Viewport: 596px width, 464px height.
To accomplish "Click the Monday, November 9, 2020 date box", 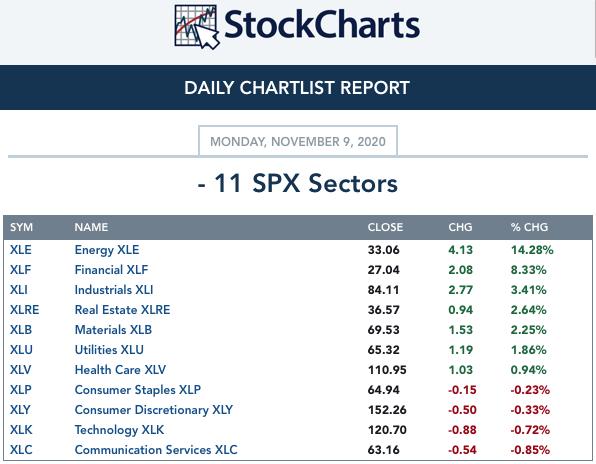I will (x=298, y=141).
